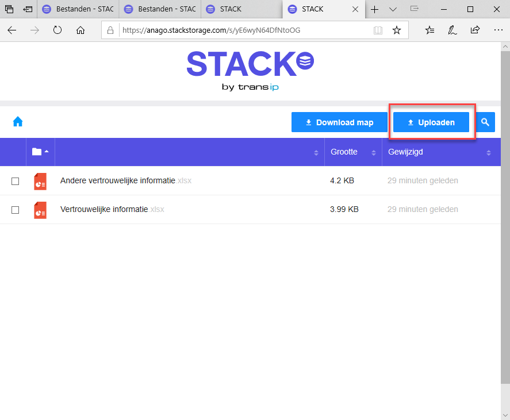Click file icon of Andere vertrouwelijke informatie
The image size is (510, 420).
[40, 182]
